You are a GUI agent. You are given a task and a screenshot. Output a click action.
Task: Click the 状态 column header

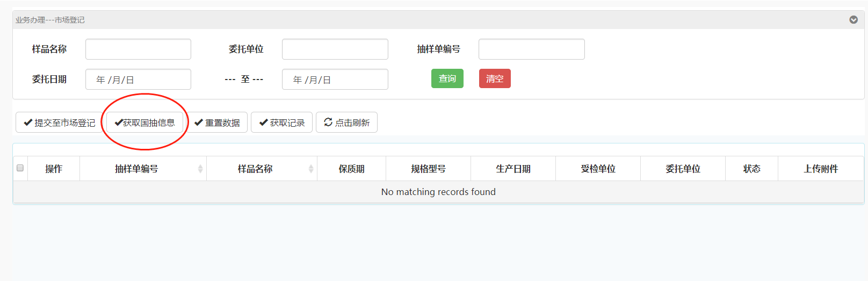coord(751,169)
